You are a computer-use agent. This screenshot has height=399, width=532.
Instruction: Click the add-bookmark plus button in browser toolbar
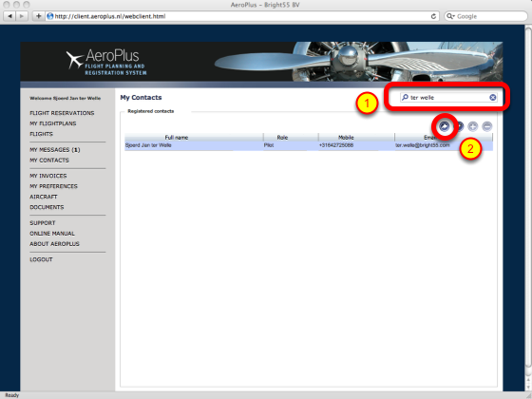coord(38,16)
